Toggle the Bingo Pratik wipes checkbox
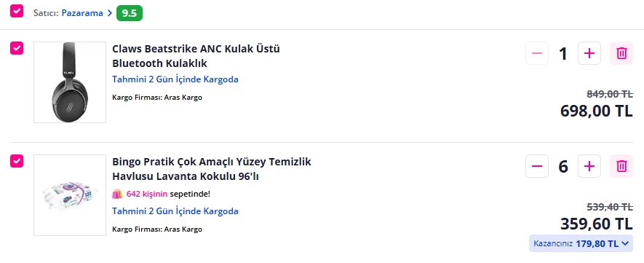This screenshot has height=263, width=644. tap(17, 161)
